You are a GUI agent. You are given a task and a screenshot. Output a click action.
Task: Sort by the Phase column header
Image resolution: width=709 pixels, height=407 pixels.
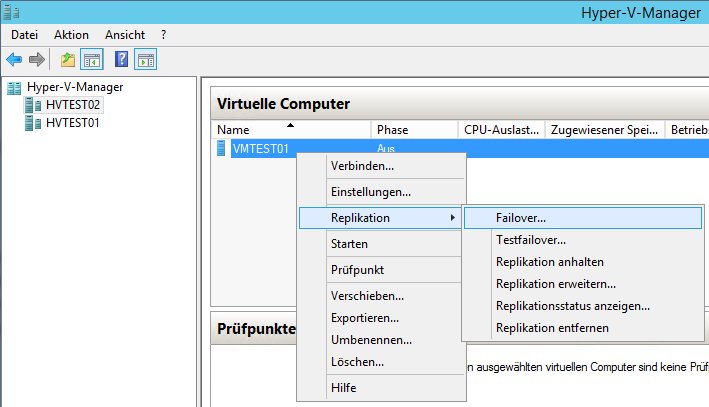[392, 130]
